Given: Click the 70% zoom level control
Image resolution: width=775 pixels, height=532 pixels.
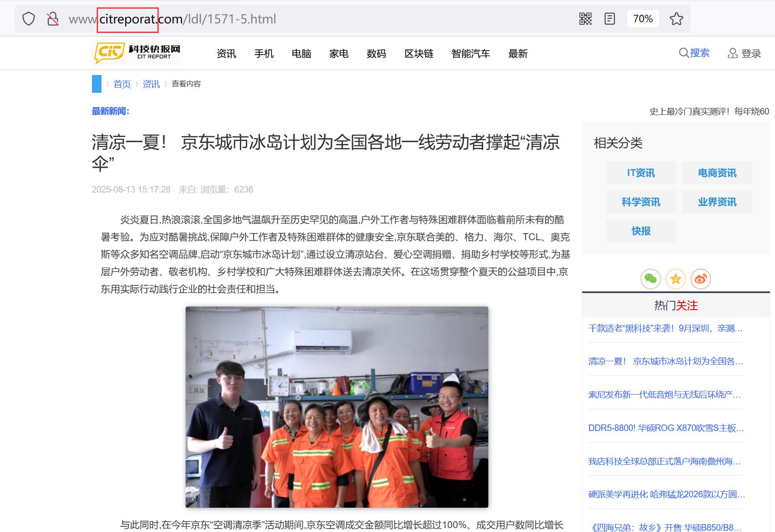Looking at the screenshot, I should click(643, 19).
